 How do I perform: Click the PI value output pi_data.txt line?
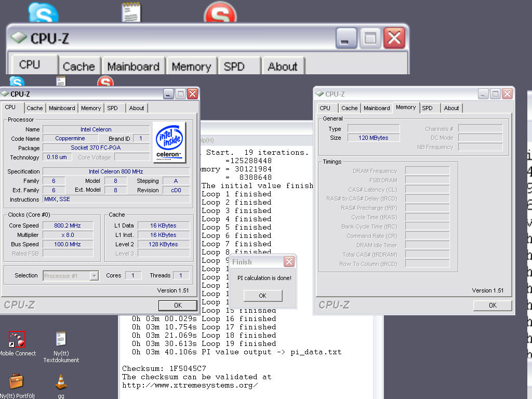[236, 352]
